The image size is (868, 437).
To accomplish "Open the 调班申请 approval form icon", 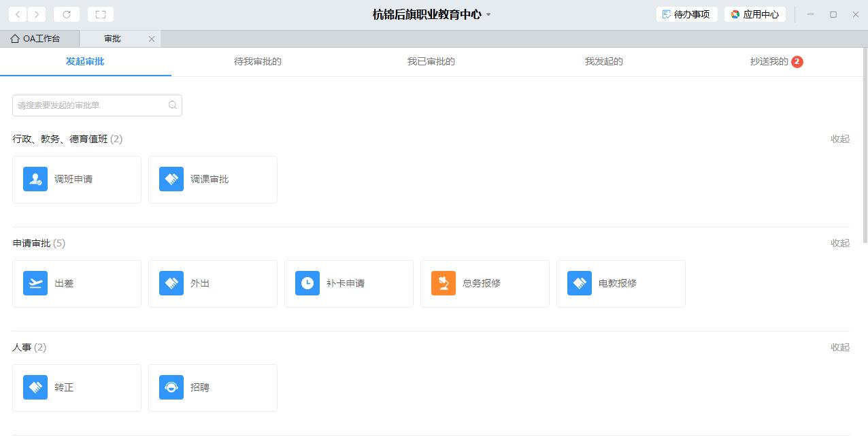I will pos(35,179).
